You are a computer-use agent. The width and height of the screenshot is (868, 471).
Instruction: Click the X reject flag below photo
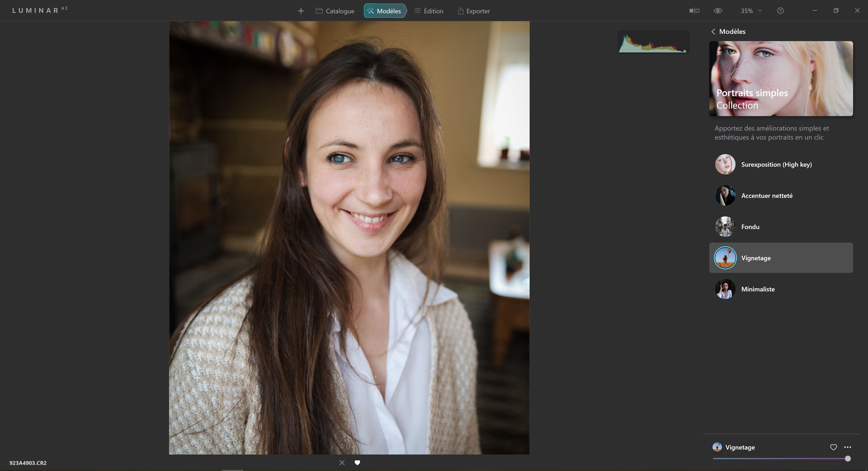coord(342,463)
